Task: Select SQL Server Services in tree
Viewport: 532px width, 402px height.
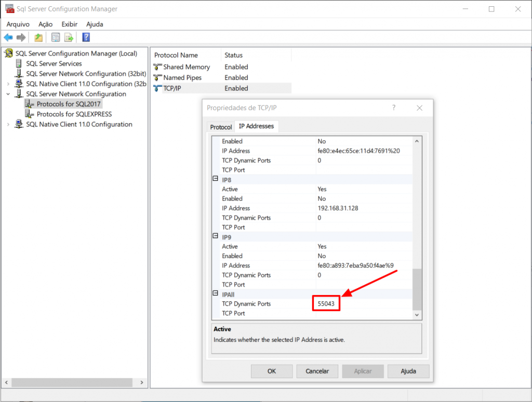Action: point(54,63)
